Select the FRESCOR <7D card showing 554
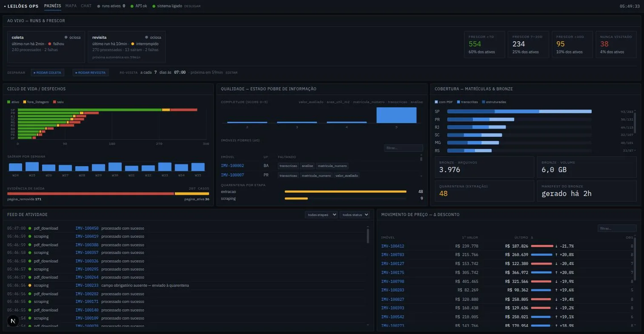This screenshot has width=644, height=334. (x=484, y=44)
